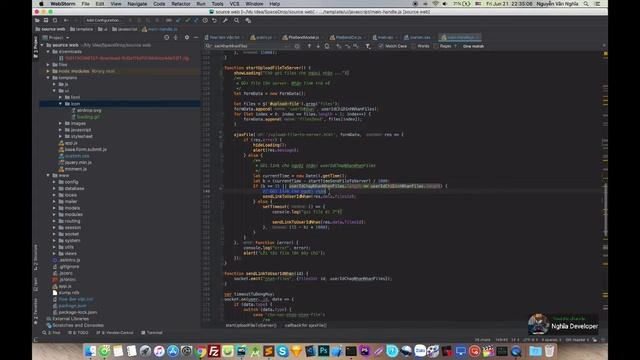This screenshot has width=640, height=360.
Task: Click the Open folder toolbar icon
Action: pyautogui.click(x=37, y=20)
